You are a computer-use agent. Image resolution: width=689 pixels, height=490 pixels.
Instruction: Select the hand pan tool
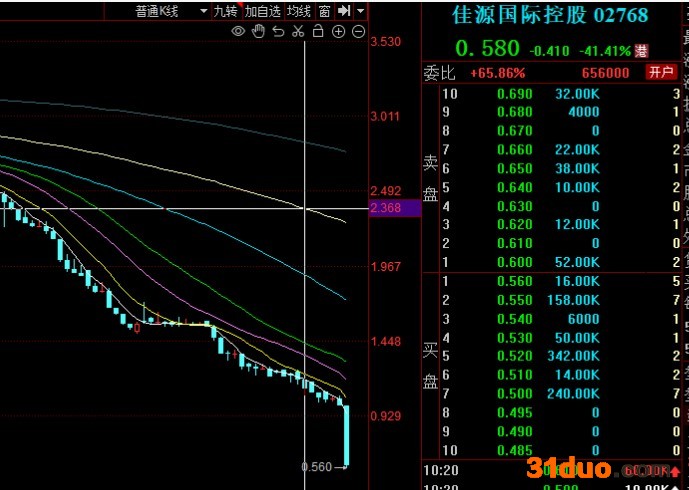258,32
